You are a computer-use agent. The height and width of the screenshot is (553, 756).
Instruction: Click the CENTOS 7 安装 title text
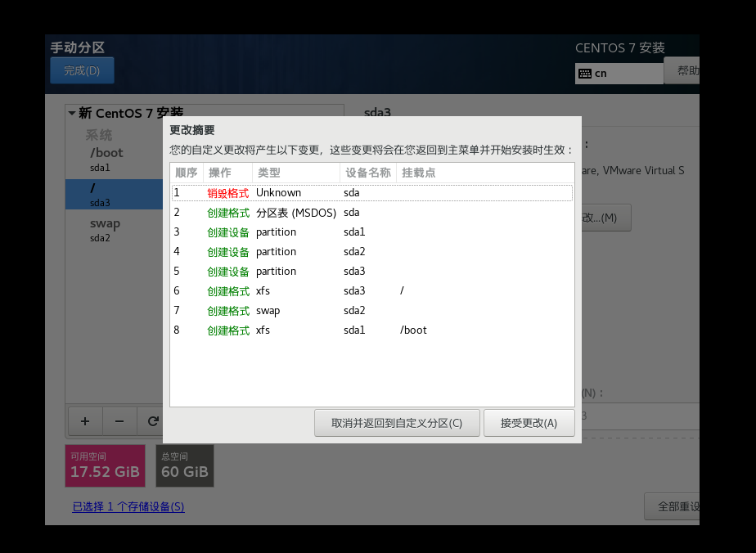(620, 47)
